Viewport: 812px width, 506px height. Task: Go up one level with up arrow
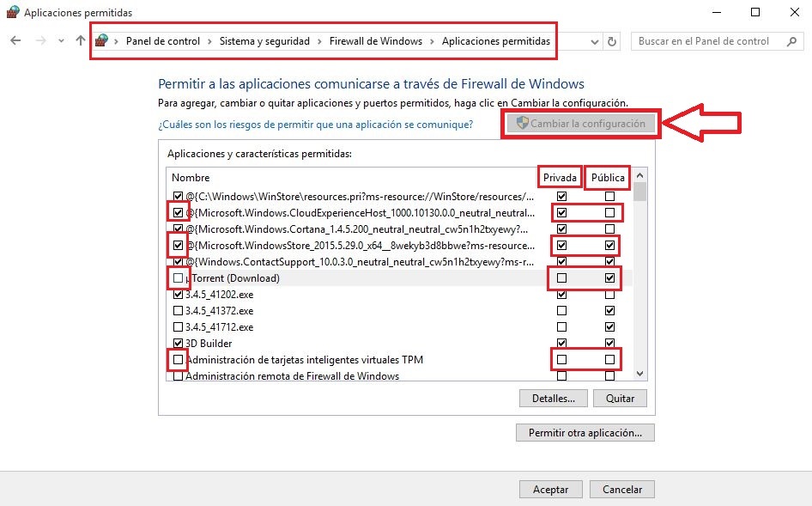click(81, 40)
